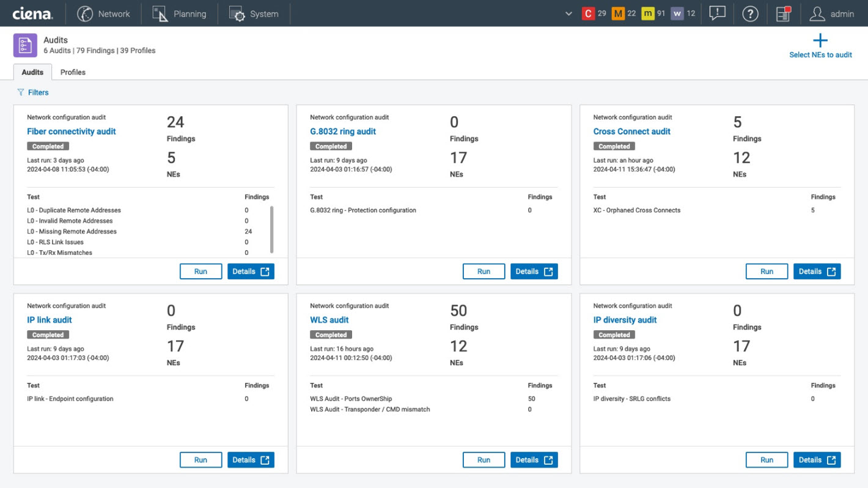Click the major alarms M badge
Viewport: 868px width, 488px height.
pyautogui.click(x=618, y=13)
